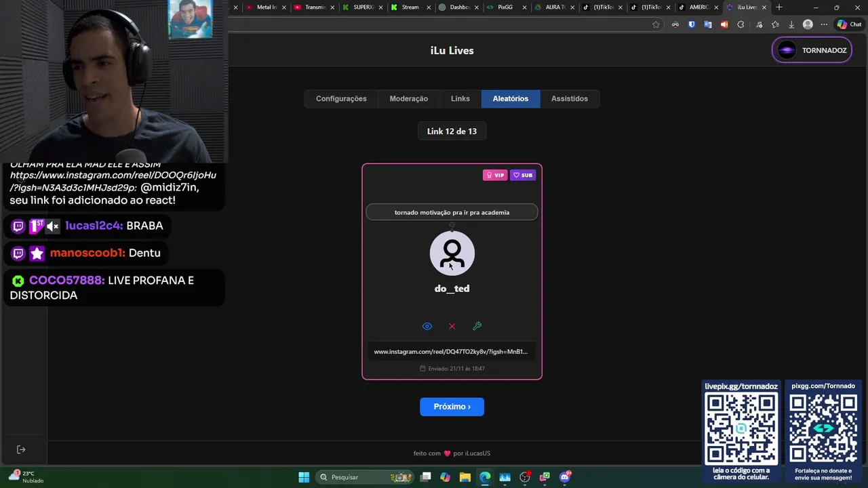Open the TORNNADOZ profile button
868x488 pixels.
click(812, 50)
